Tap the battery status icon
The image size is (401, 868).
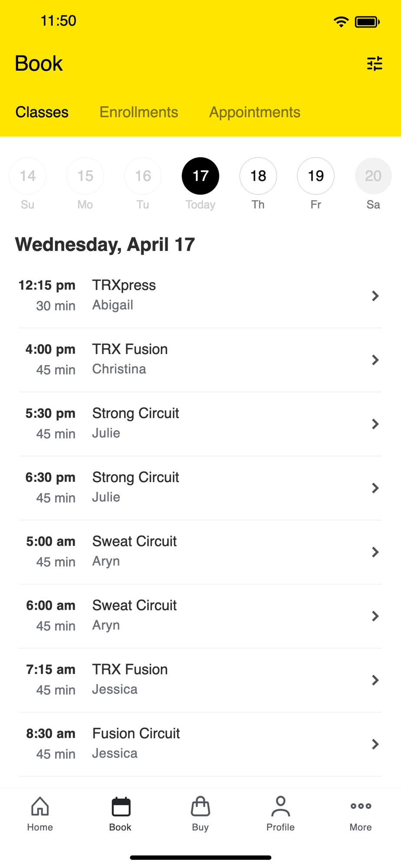click(367, 22)
